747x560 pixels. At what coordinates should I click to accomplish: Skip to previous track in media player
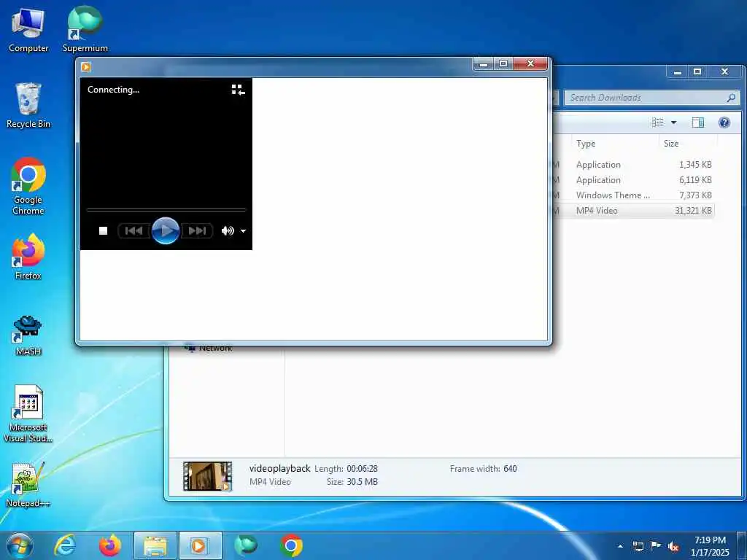(x=134, y=231)
